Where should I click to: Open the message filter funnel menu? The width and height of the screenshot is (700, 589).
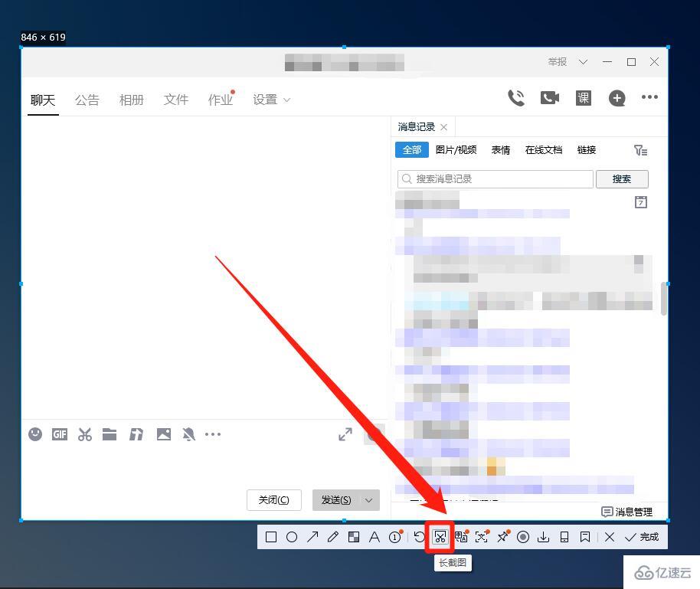point(640,150)
